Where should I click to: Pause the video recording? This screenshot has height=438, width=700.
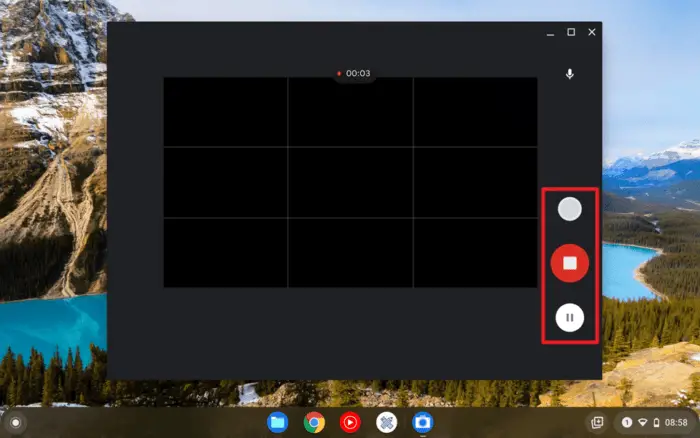[x=569, y=317]
